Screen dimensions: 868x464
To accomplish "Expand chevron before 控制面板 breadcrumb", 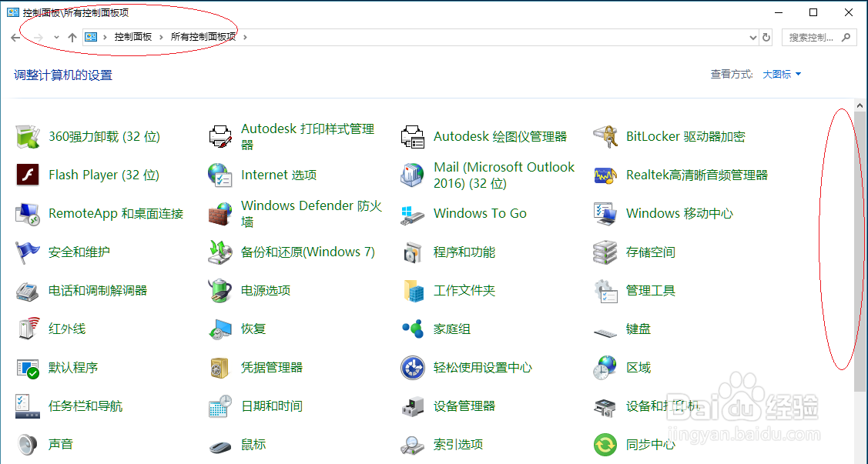I will pos(106,37).
